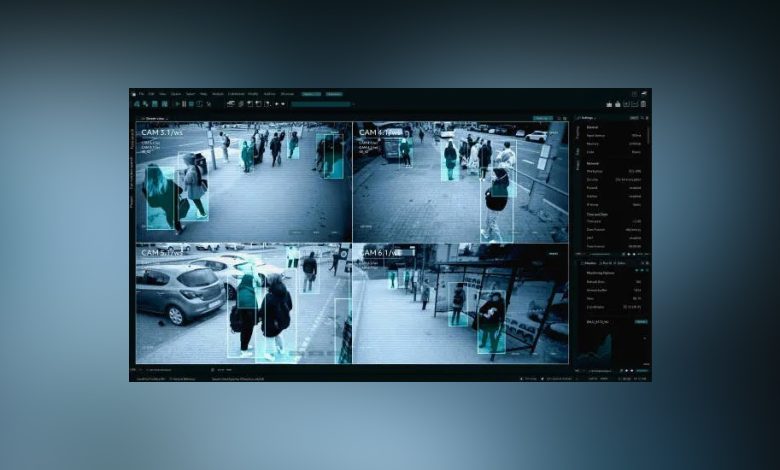Open the Monitor tab in the lower-right panel
Viewport: 780px width, 470px height.
[x=591, y=263]
